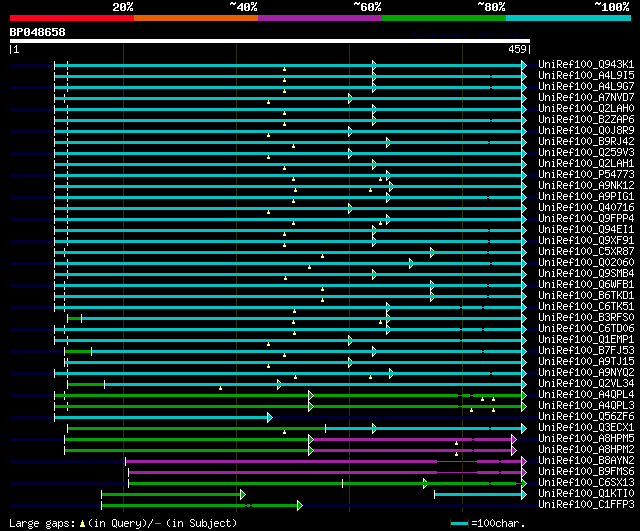Click end arrowhead of UniRef100_Q56ZF6 alignment
Image resolution: width=640 pixels, height=531 pixels.
270,417
